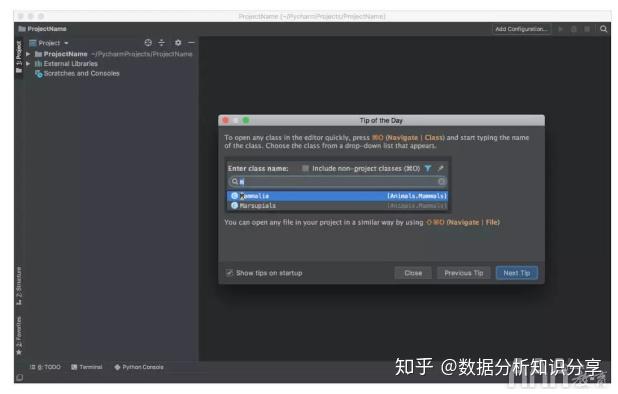Open the Terminal tool window
This screenshot has height=394, width=618.
point(87,367)
